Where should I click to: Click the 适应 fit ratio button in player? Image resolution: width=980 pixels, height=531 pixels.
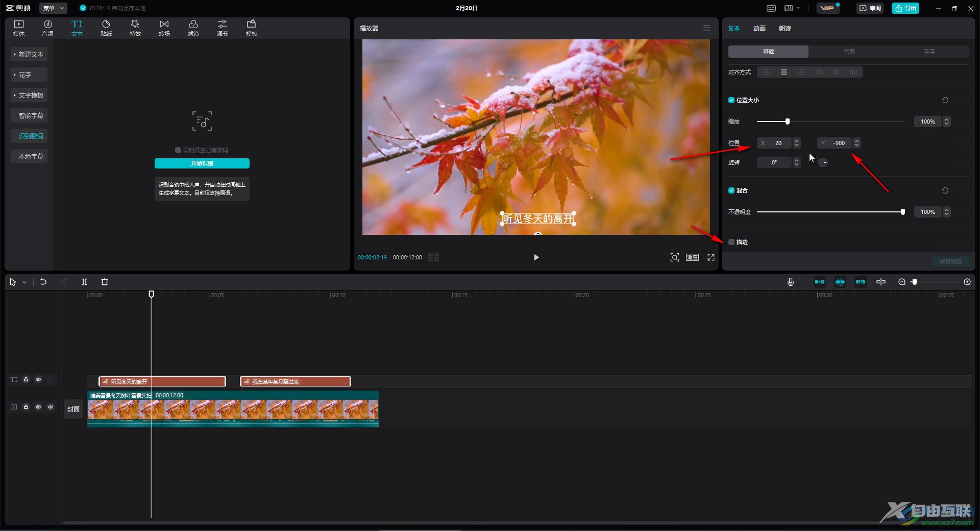(692, 257)
